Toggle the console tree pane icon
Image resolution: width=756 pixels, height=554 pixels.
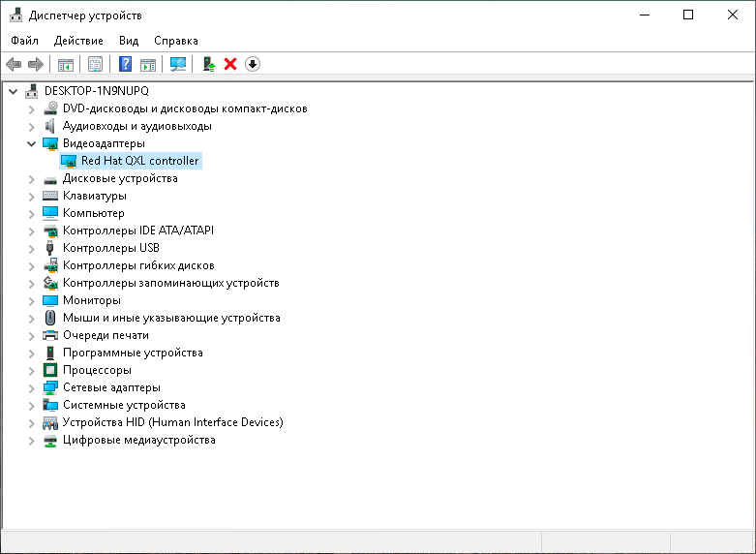[x=66, y=64]
